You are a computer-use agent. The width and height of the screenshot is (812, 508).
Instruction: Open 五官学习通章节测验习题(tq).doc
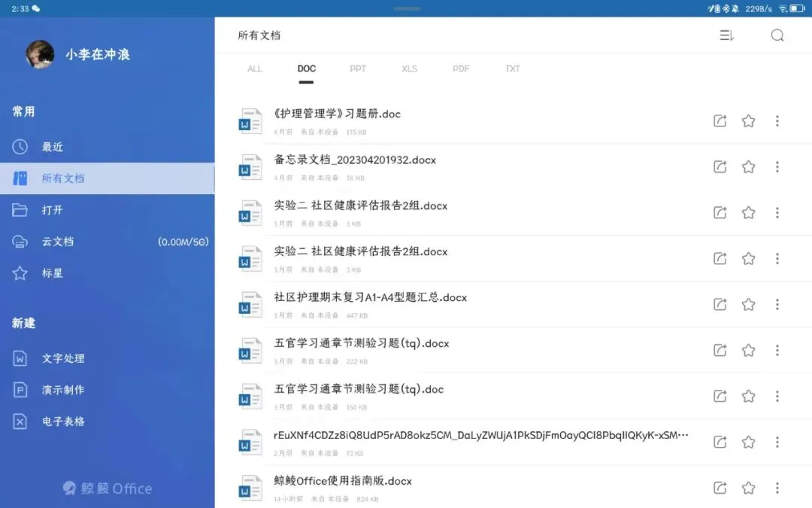pos(359,389)
